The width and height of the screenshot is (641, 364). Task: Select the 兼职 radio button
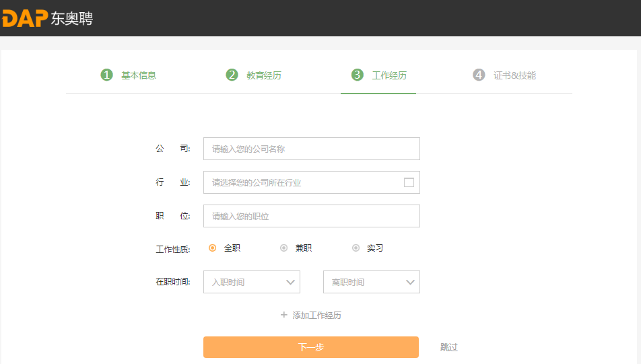tap(284, 248)
